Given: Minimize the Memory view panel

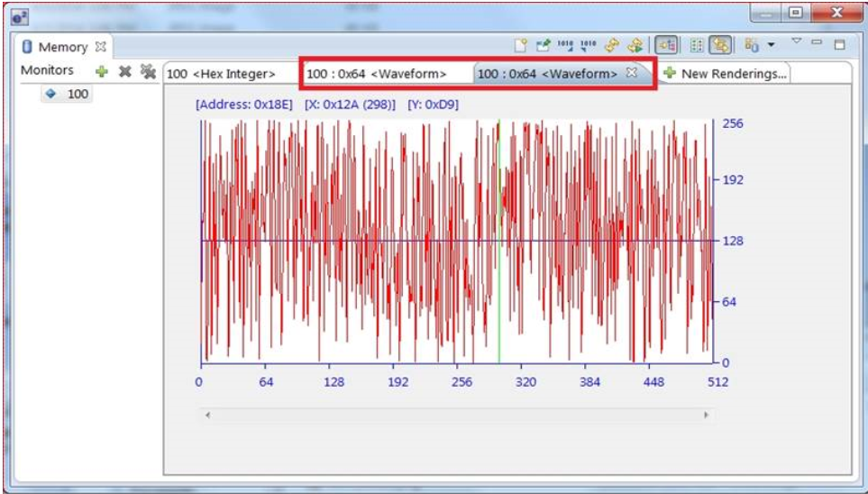Looking at the screenshot, I should coord(817,42).
